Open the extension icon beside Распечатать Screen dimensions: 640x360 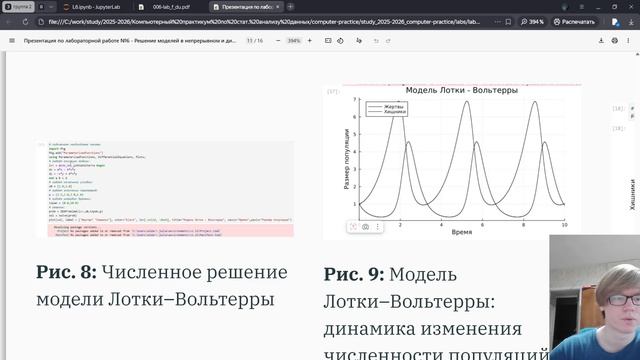pos(616,22)
